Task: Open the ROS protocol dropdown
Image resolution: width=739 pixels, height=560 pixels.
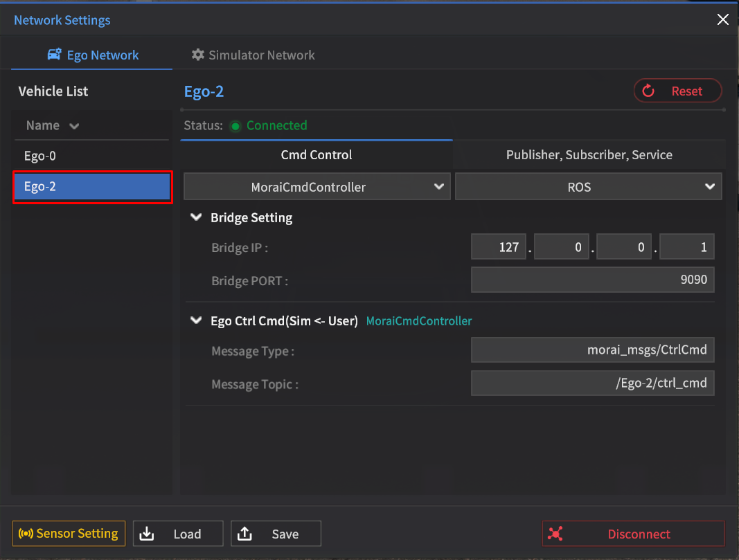Action: (x=588, y=187)
